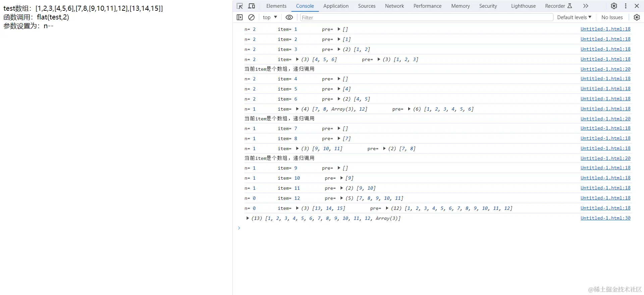Expand item array (3) [13, 14, 15]
The width and height of the screenshot is (644, 295).
click(x=297, y=208)
